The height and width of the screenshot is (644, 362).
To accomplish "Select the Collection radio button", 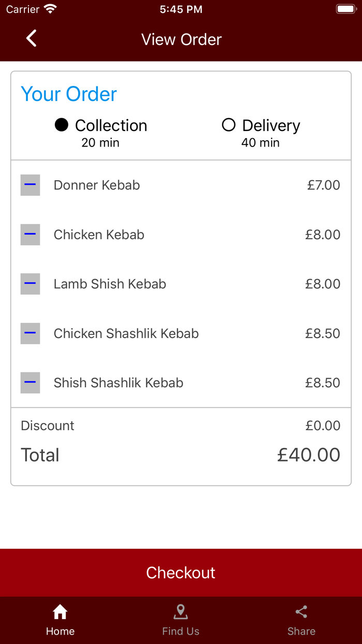I will (x=62, y=125).
